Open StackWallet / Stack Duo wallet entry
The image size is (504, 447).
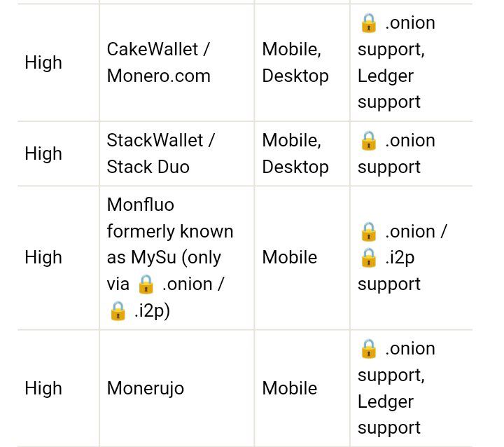point(160,153)
